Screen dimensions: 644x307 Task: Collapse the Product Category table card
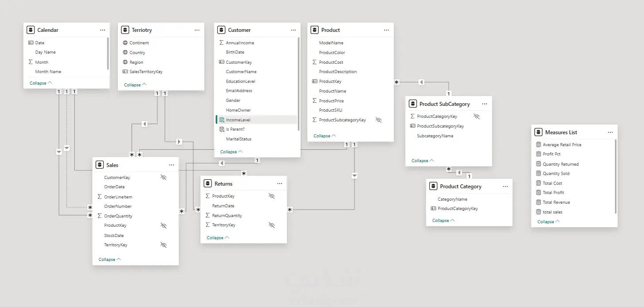(443, 220)
